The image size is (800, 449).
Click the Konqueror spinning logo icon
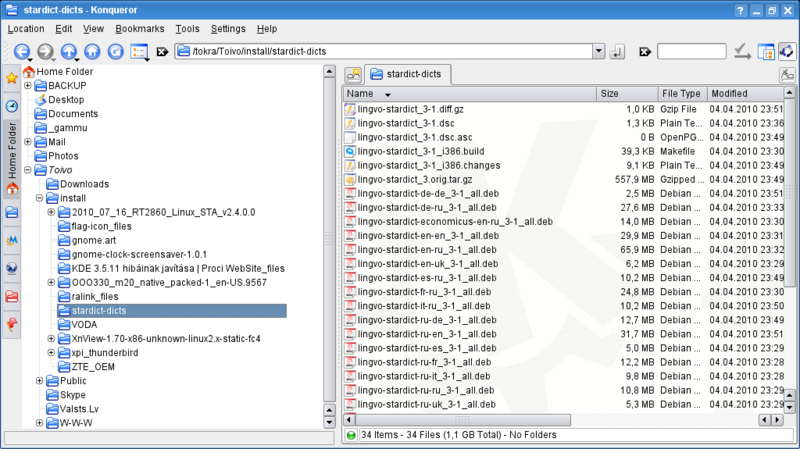[x=787, y=51]
